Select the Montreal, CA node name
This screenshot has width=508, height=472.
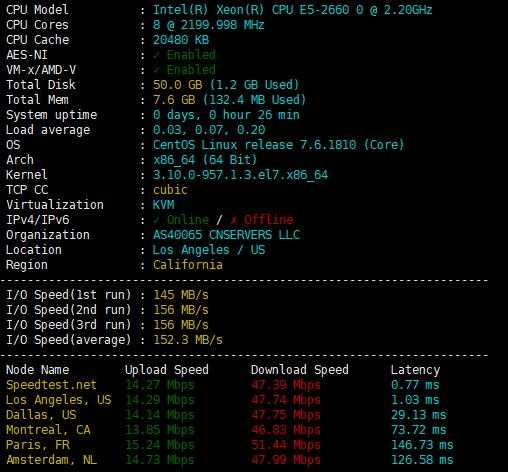(x=48, y=430)
